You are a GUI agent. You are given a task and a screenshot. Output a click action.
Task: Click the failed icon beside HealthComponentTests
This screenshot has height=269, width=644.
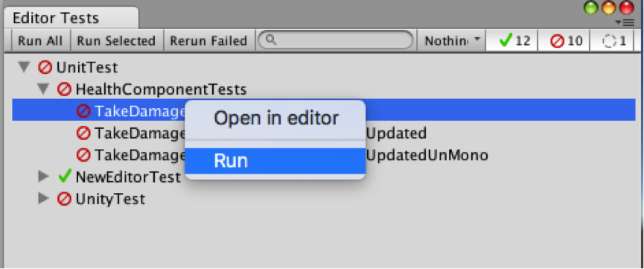pyautogui.click(x=64, y=89)
